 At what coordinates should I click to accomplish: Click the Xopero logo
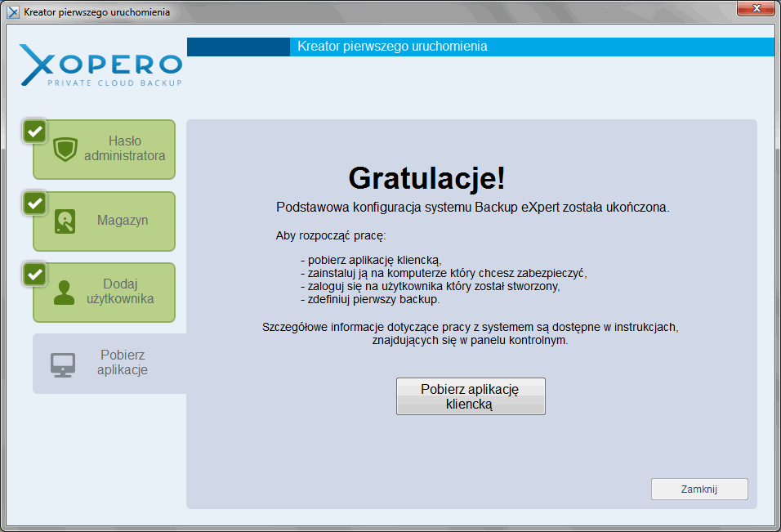(x=101, y=65)
